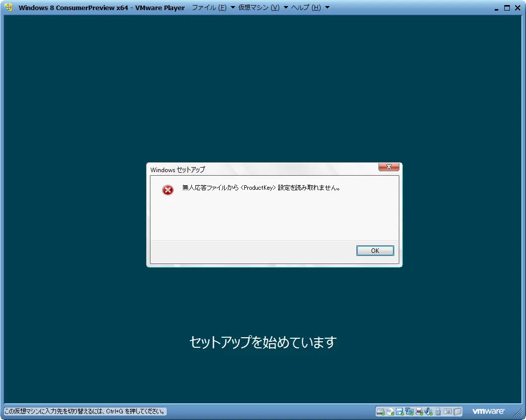Click the red error icon in the dialog
526x420 pixels.
[167, 190]
